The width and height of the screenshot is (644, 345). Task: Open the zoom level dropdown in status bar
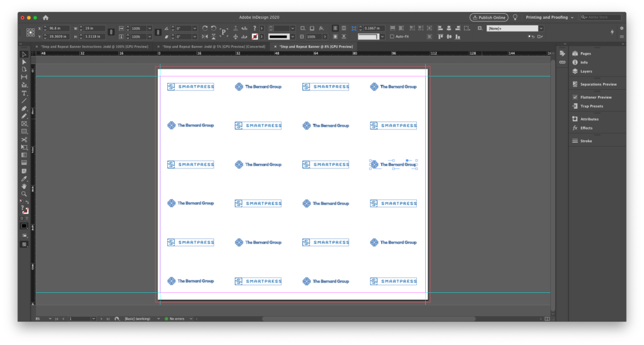coord(50,319)
